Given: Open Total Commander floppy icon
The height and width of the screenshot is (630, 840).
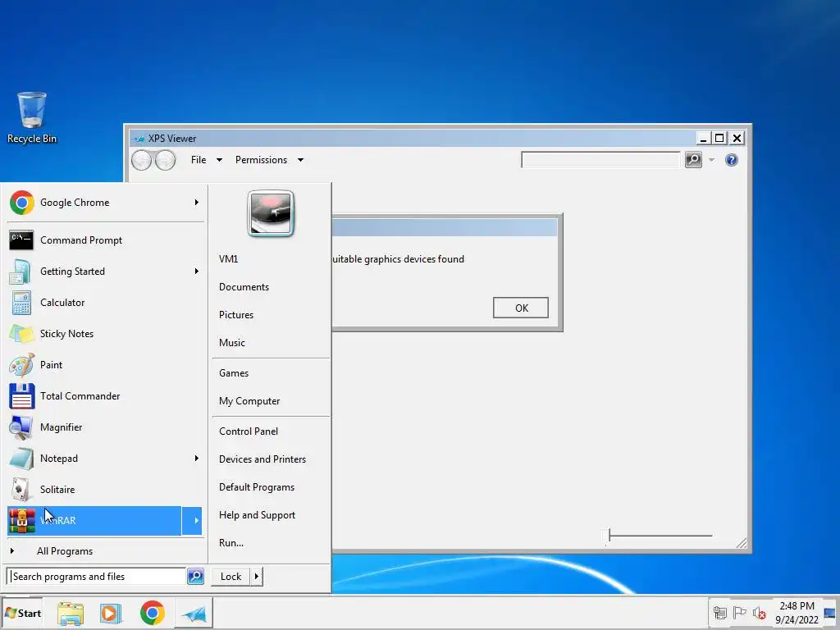Looking at the screenshot, I should [x=22, y=396].
